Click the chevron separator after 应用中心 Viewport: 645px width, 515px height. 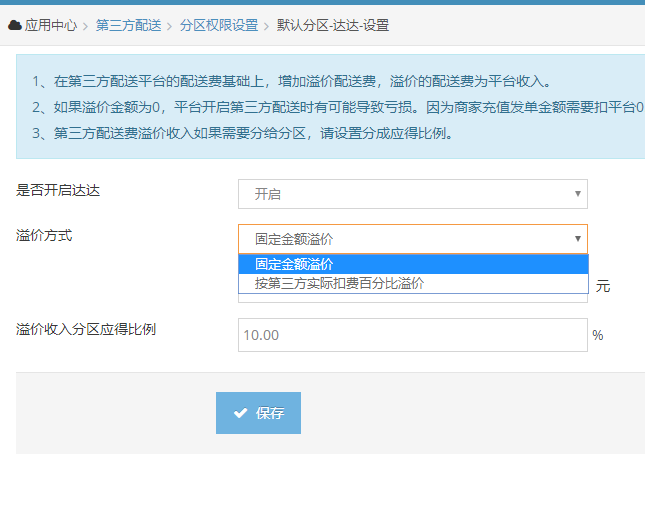pos(86,25)
